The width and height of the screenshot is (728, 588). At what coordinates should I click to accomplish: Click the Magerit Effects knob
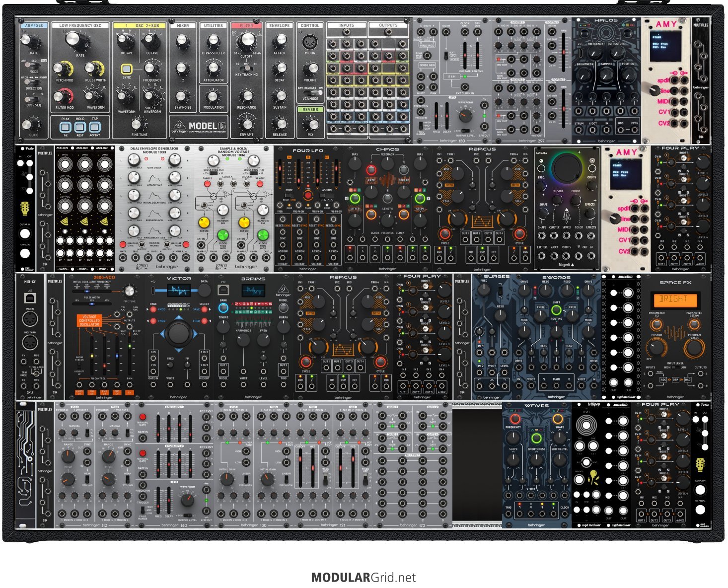(x=590, y=214)
